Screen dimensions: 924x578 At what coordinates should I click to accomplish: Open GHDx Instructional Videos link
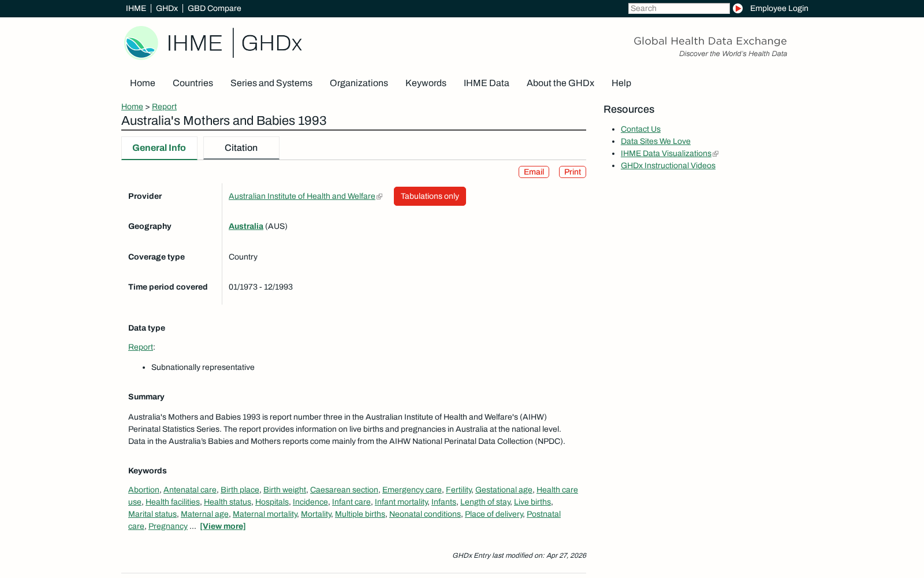coord(668,165)
